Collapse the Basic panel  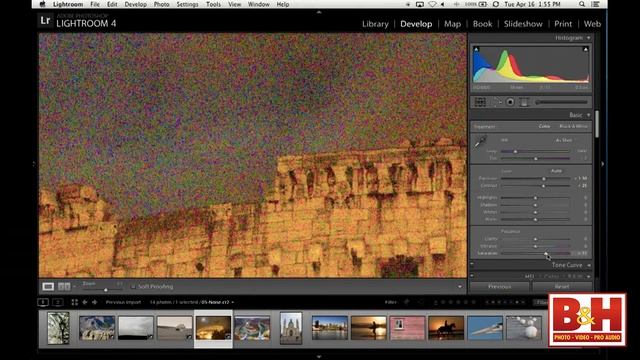pos(589,115)
